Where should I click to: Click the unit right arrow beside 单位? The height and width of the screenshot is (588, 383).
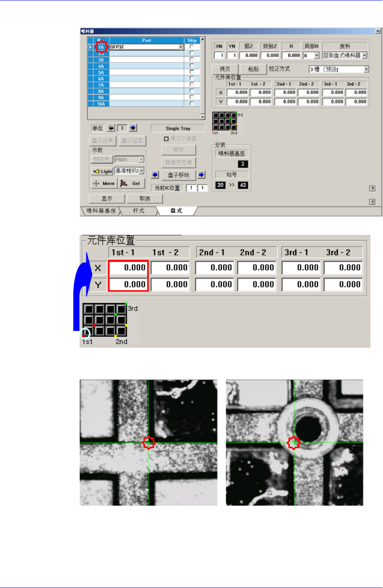pyautogui.click(x=133, y=128)
